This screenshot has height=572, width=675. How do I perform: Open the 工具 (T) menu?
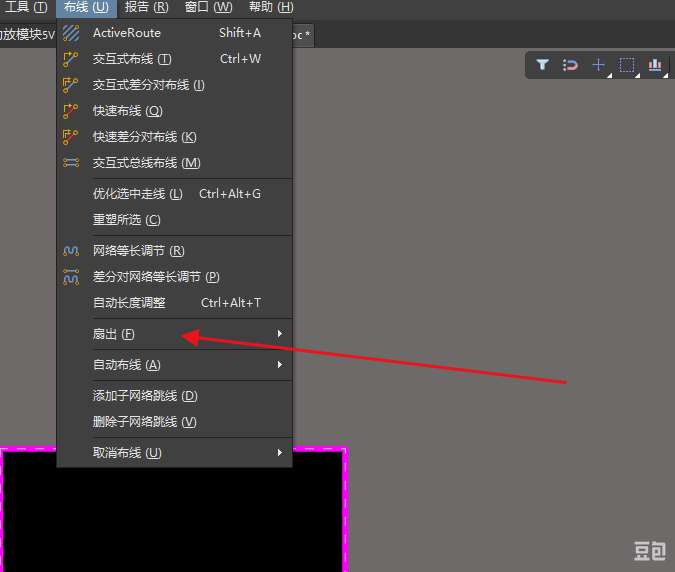[x=25, y=7]
